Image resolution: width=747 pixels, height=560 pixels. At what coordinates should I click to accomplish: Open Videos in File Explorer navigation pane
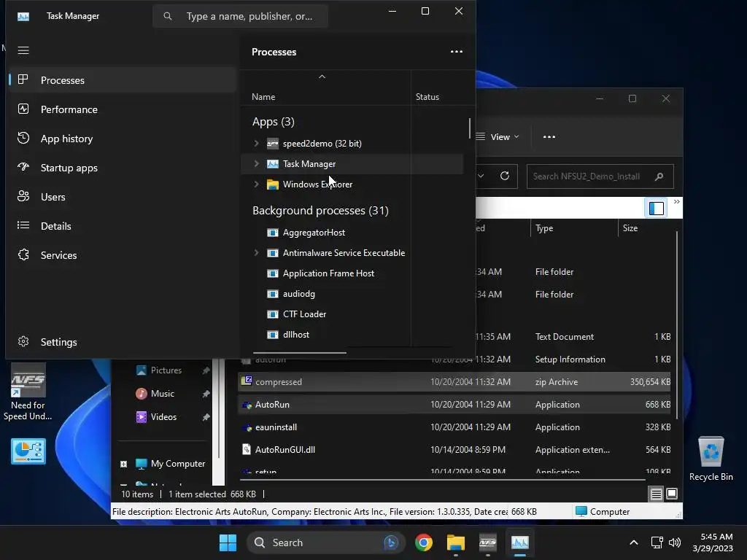(x=163, y=416)
